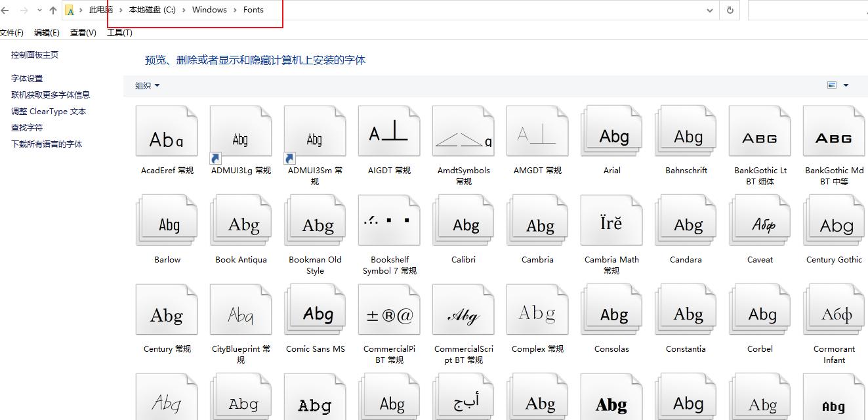
Task: Open the 组织 dropdown menu
Action: click(x=146, y=85)
